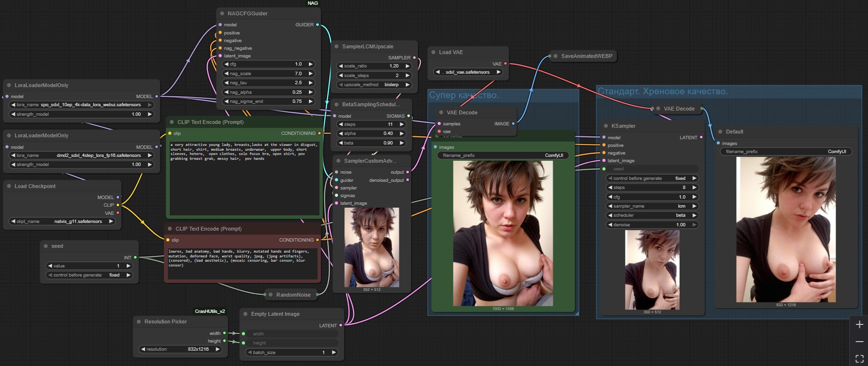The image size is (868, 366).
Task: Collapse the SamplerLCMUpscale node via its dot
Action: click(x=336, y=46)
